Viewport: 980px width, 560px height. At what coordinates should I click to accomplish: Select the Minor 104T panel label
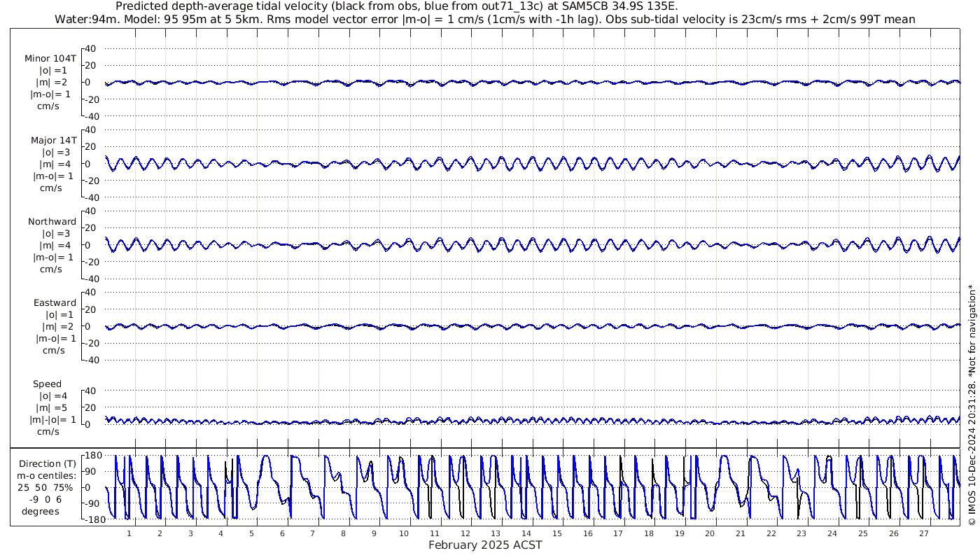pyautogui.click(x=50, y=59)
